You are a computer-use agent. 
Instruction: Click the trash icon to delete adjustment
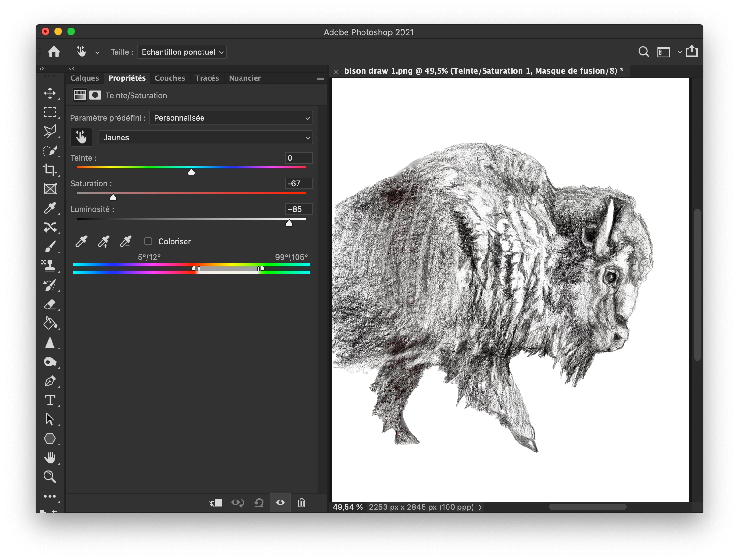pyautogui.click(x=301, y=502)
